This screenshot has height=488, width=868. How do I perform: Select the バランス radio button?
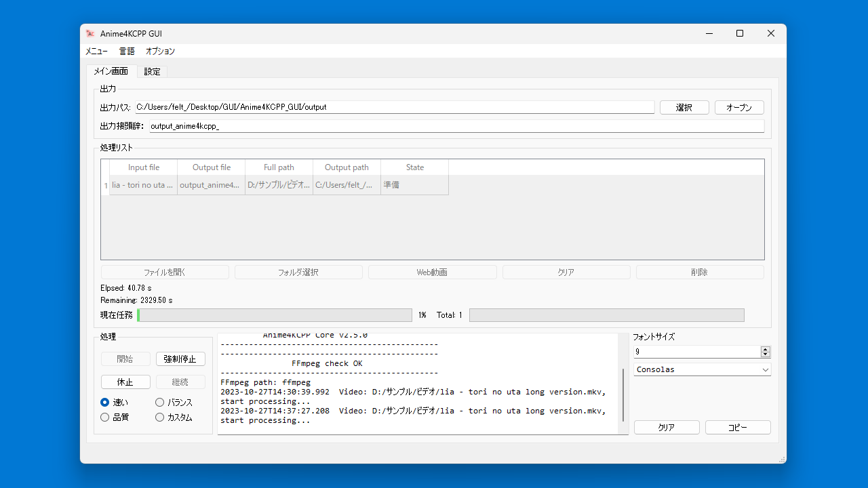tap(159, 403)
